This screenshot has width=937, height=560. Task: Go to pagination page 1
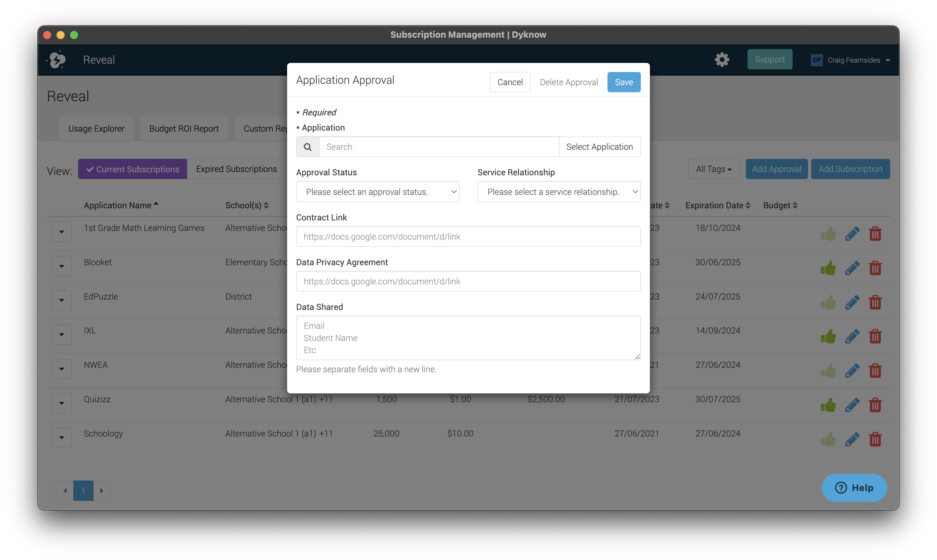pos(83,491)
